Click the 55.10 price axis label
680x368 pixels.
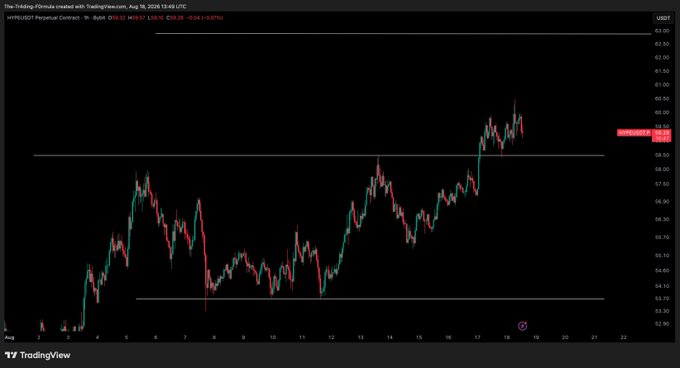662,255
